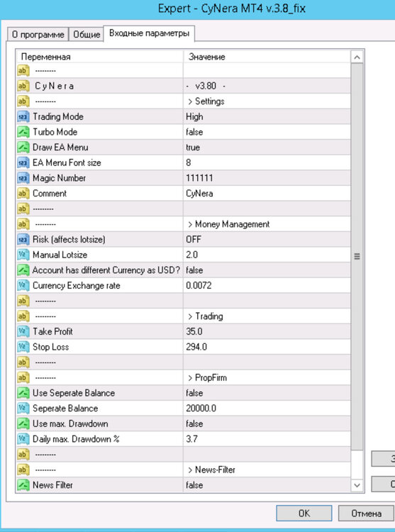Confirm settings with the OK button

[x=304, y=514]
